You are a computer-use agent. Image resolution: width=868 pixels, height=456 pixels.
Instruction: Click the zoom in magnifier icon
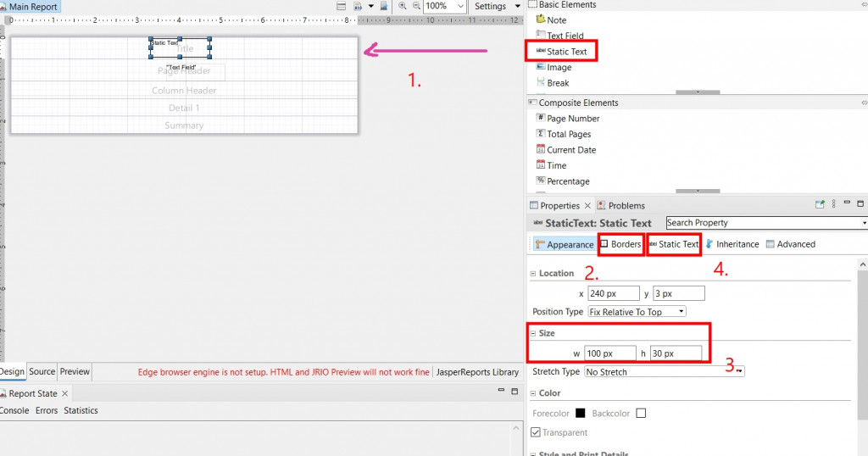[403, 6]
